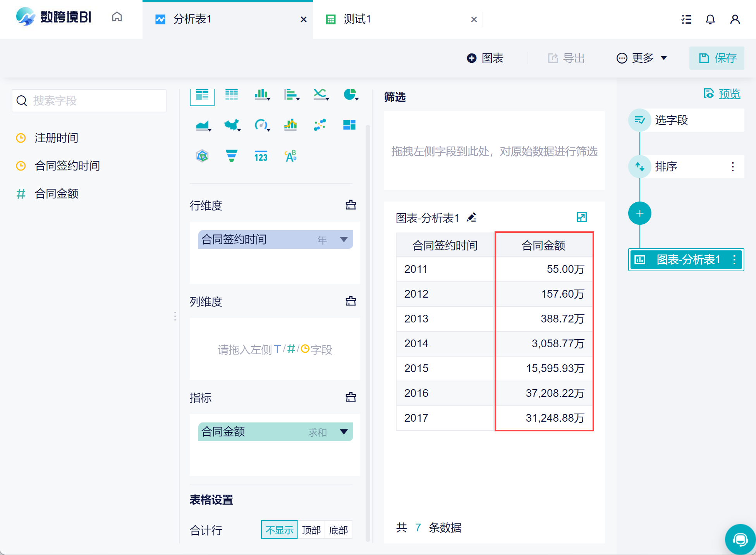This screenshot has width=756, height=555.
Task: Open 合同签约时间 year granularity dropdown
Action: point(344,240)
